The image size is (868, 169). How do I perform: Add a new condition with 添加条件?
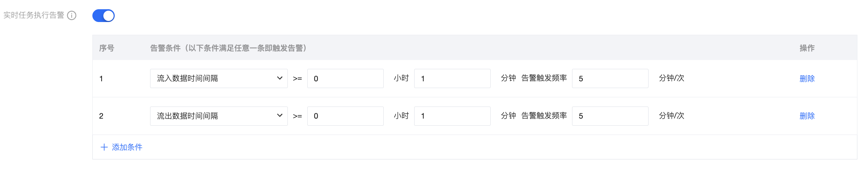(x=121, y=147)
